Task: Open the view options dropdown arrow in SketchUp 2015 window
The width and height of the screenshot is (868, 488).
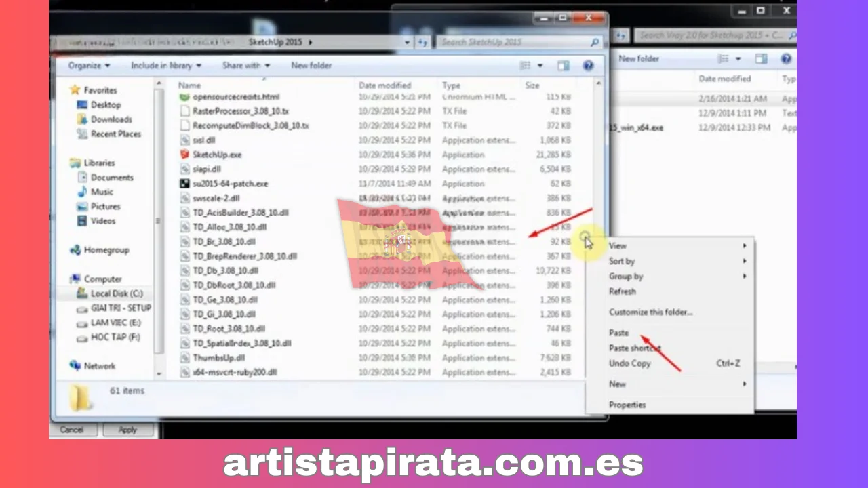Action: (540, 66)
